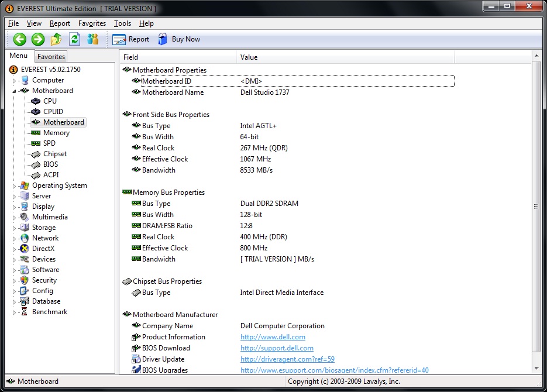547x392 pixels.
Task: Expand the Benchmark node arrow
Action: [x=14, y=312]
